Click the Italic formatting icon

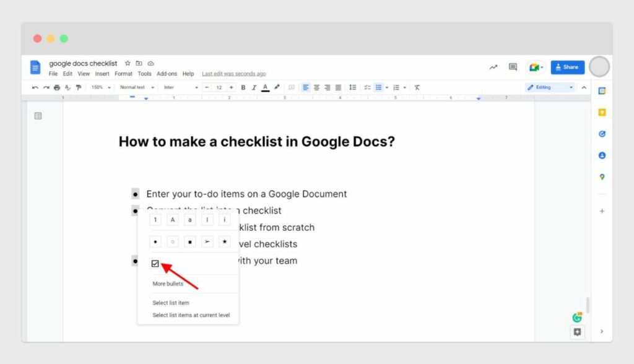tap(254, 87)
